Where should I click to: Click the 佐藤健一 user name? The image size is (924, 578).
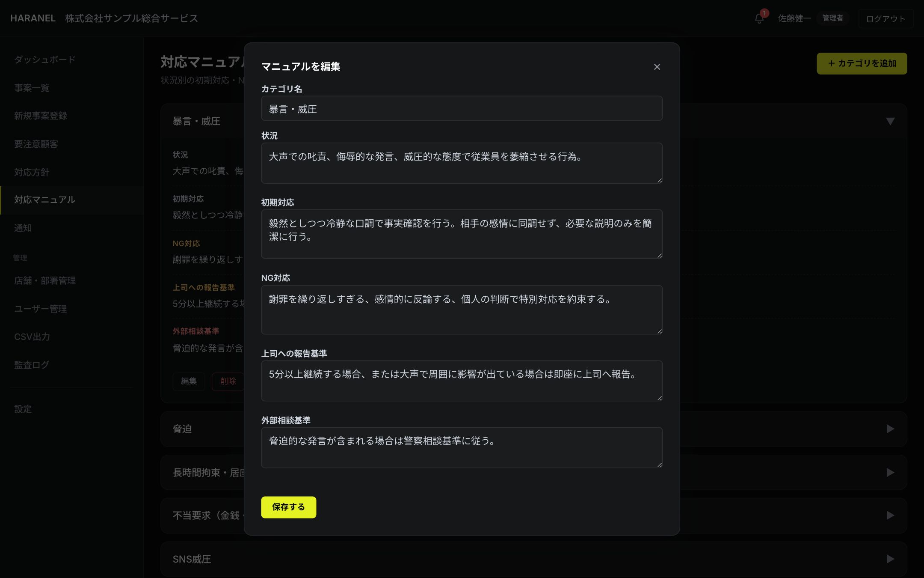[x=794, y=18]
